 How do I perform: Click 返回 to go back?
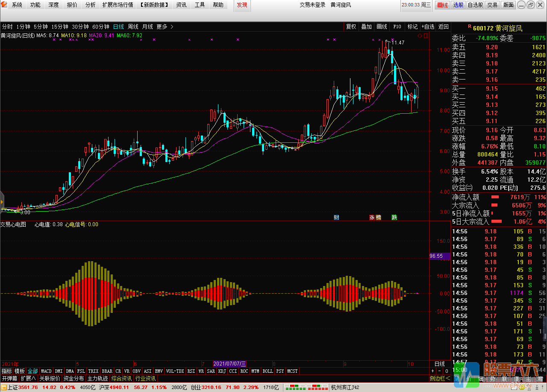[x=444, y=27]
